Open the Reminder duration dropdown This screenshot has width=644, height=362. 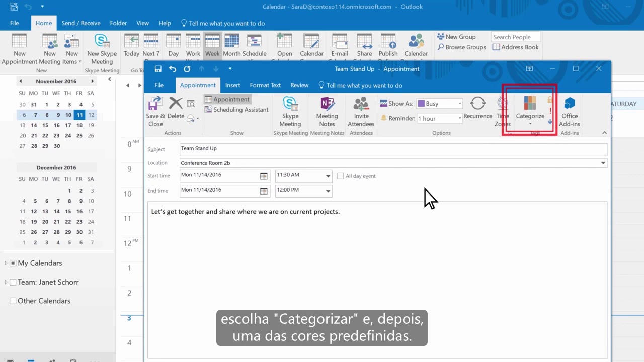click(459, 118)
